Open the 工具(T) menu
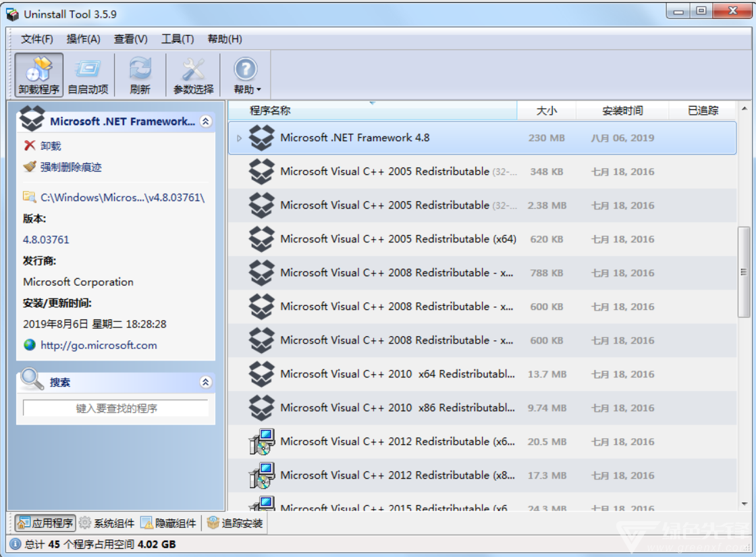Image resolution: width=756 pixels, height=557 pixels. pos(178,39)
